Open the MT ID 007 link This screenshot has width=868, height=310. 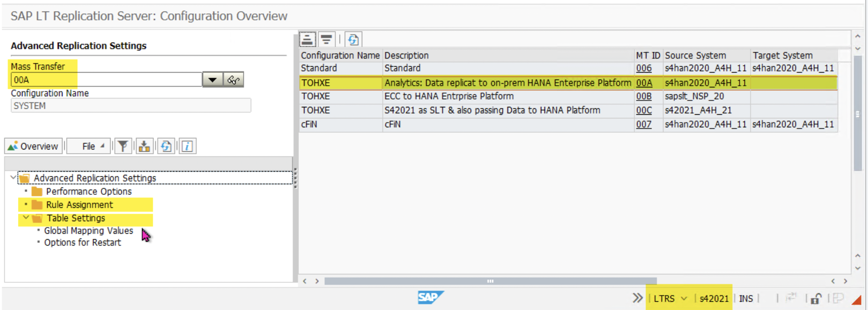(x=644, y=124)
